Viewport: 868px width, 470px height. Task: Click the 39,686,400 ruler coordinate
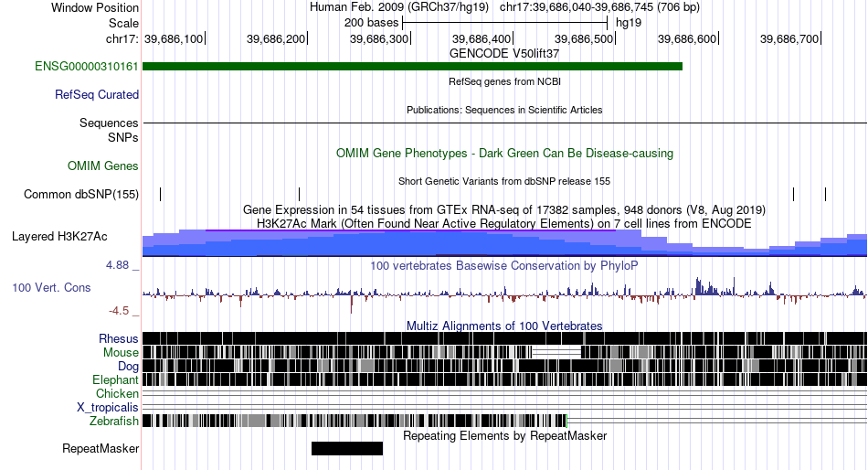(x=482, y=38)
